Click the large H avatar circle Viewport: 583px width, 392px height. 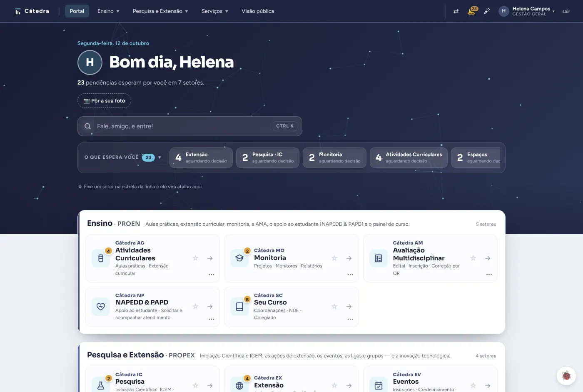click(90, 62)
